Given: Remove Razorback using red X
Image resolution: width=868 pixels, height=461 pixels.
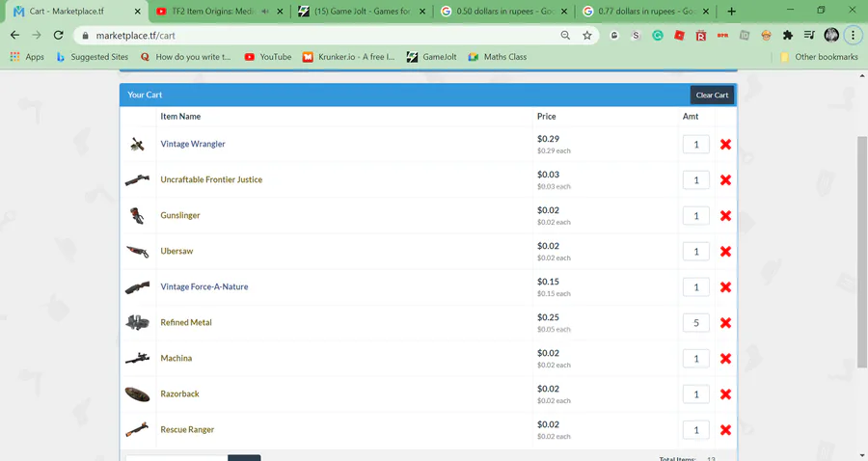Looking at the screenshot, I should point(725,394).
